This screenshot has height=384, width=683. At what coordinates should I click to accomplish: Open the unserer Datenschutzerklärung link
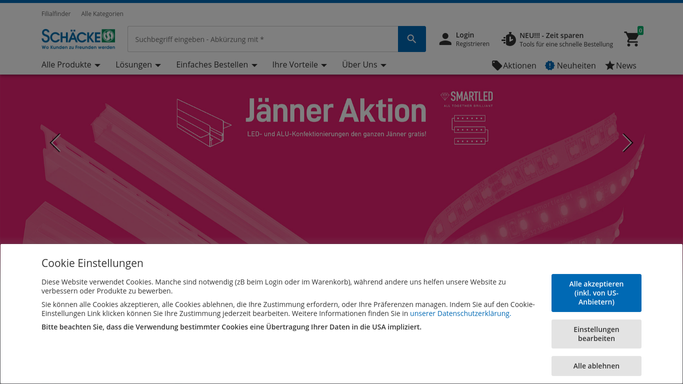click(460, 313)
